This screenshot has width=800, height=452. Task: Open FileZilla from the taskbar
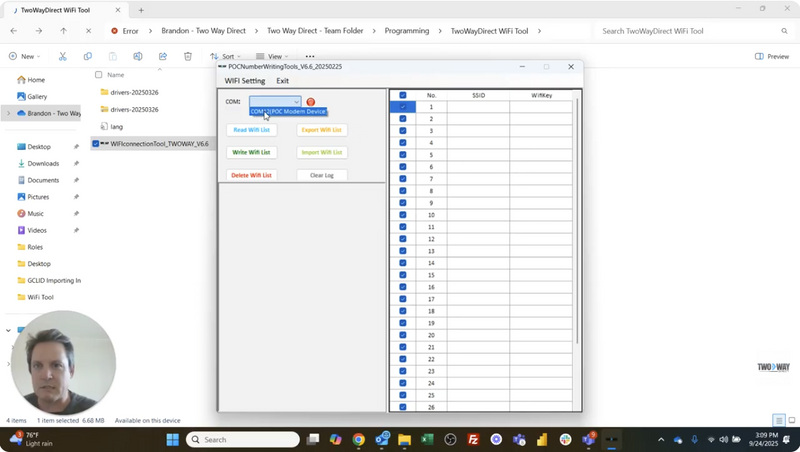(x=473, y=439)
